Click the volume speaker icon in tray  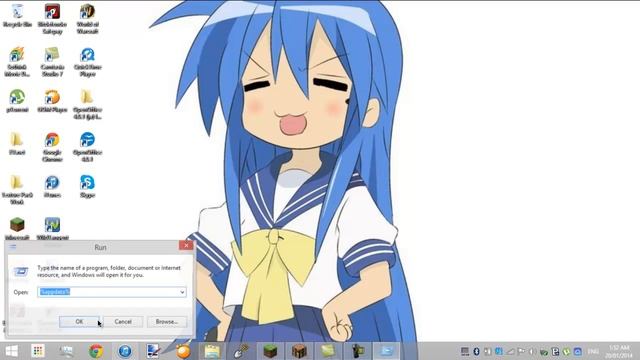tap(532, 351)
